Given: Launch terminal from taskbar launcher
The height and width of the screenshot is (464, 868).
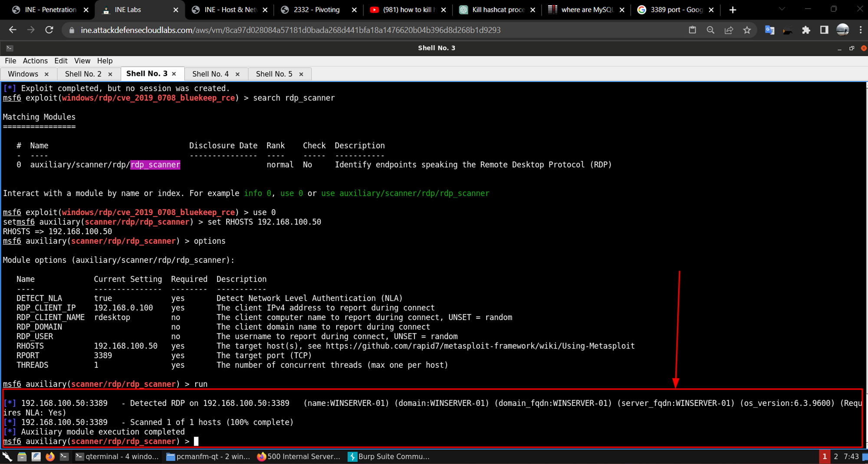Looking at the screenshot, I should tap(64, 456).
